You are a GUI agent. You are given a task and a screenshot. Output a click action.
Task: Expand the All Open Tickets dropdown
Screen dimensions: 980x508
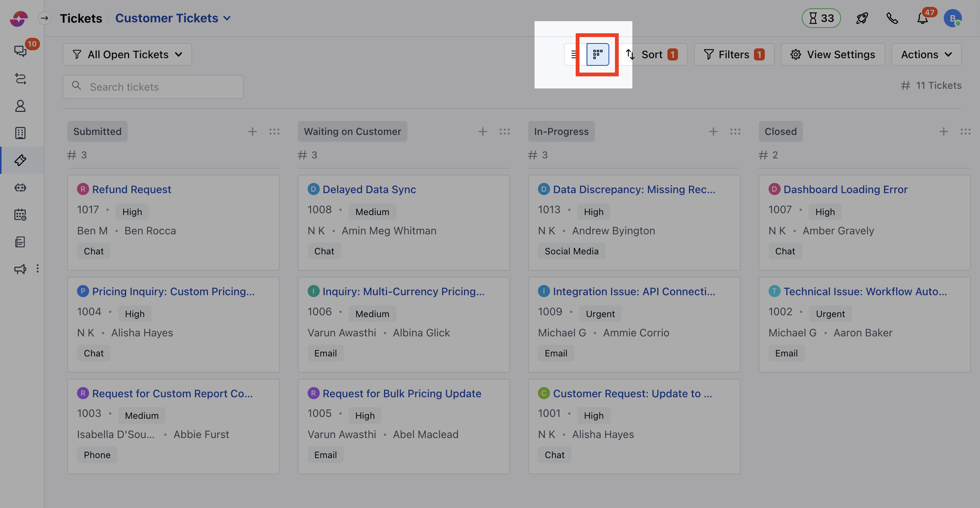[x=128, y=54]
